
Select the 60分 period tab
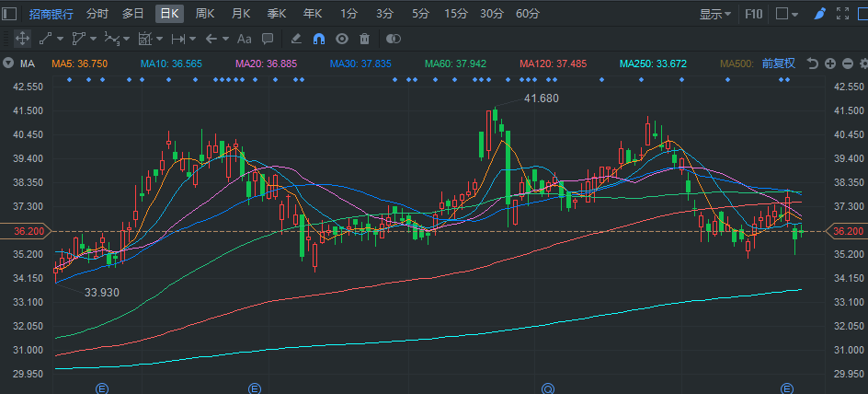[x=528, y=14]
